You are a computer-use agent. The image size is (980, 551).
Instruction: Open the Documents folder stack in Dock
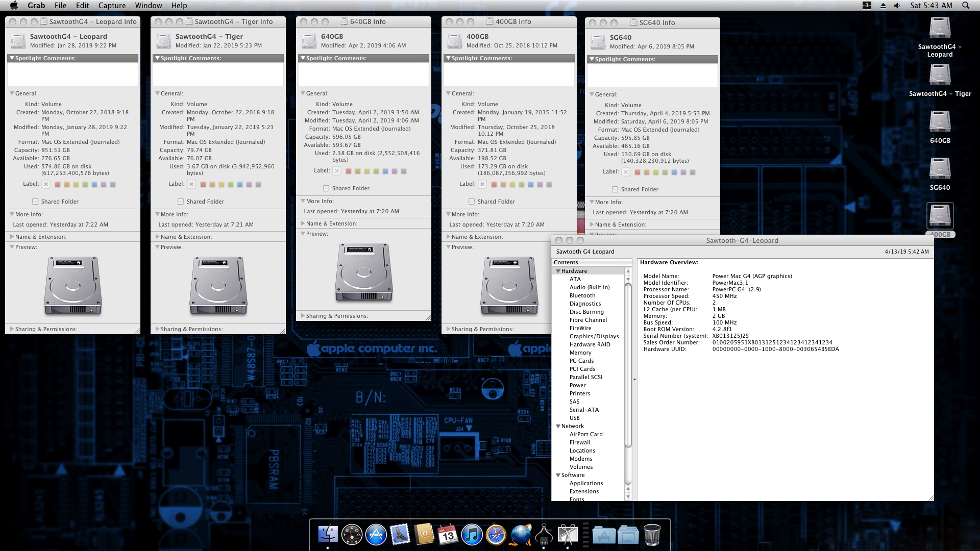[x=628, y=535]
